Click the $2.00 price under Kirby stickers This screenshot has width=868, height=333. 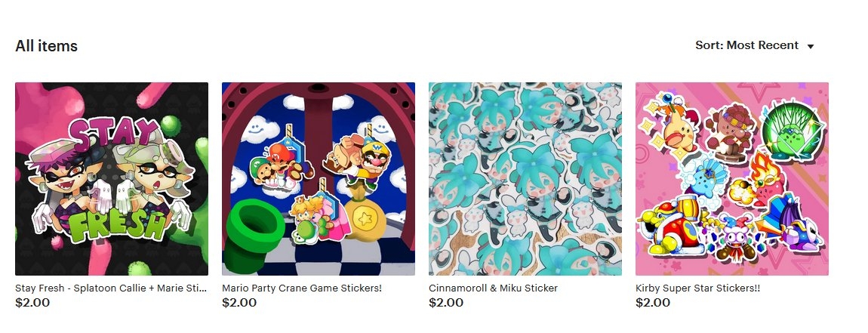(653, 303)
